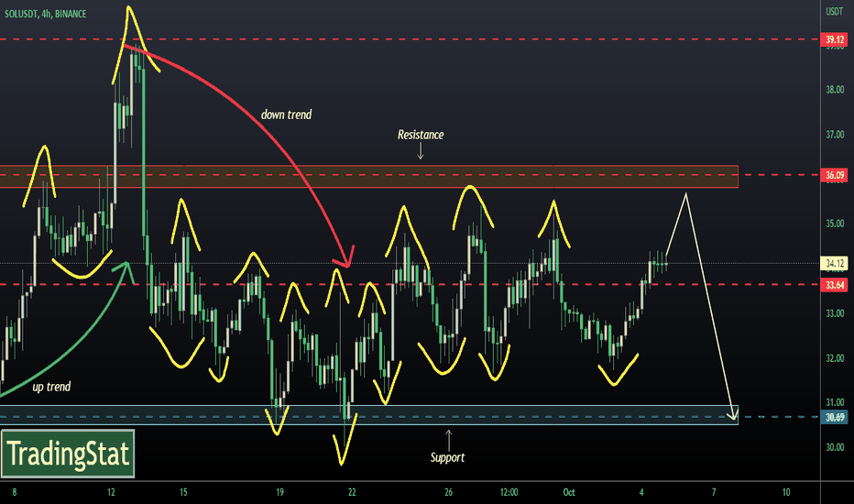Click date 15 on the time axis
This screenshot has height=504, width=854.
[x=183, y=492]
